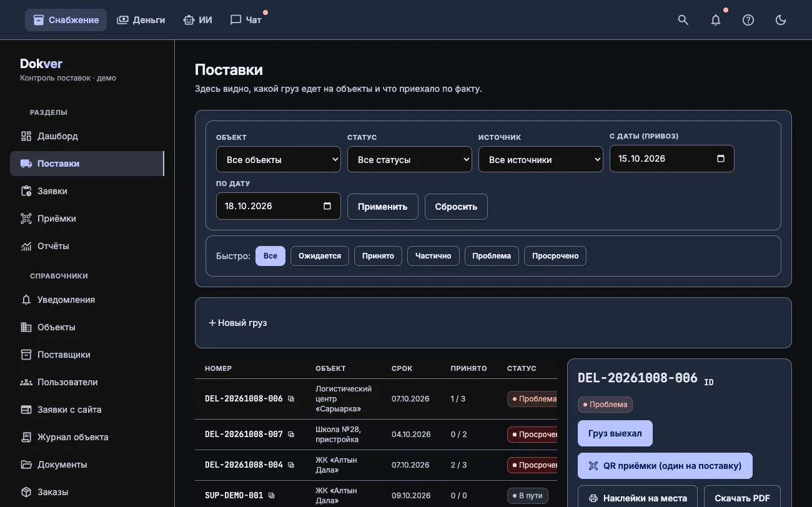Open Заявки с сайта in sidebar
This screenshot has height=507, width=812.
[x=87, y=410]
